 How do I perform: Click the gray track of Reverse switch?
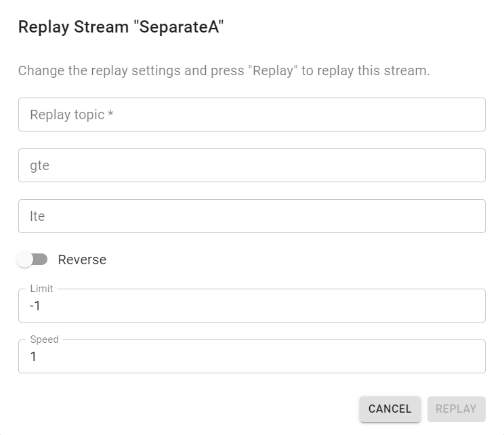click(x=41, y=259)
